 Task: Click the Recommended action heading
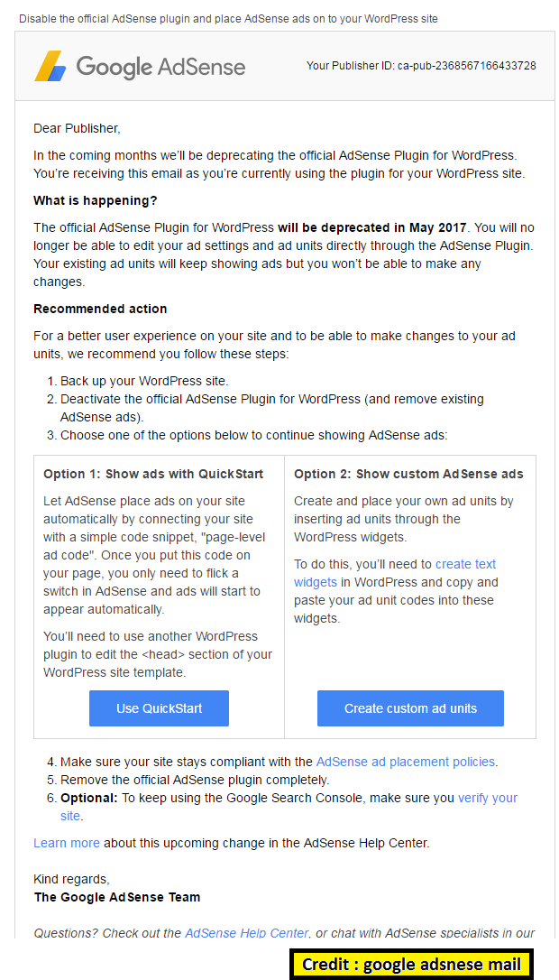click(x=100, y=309)
